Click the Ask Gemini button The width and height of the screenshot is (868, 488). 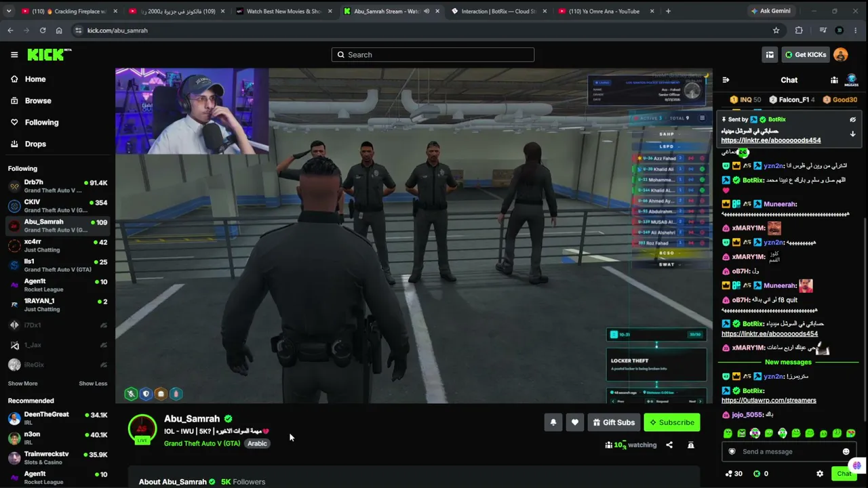coord(770,11)
